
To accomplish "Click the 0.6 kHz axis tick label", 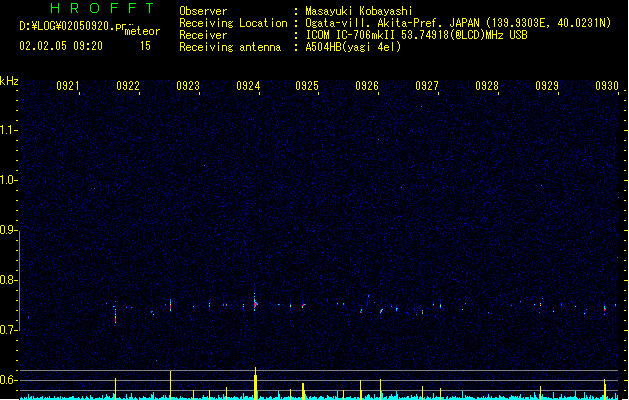I will (x=8, y=380).
